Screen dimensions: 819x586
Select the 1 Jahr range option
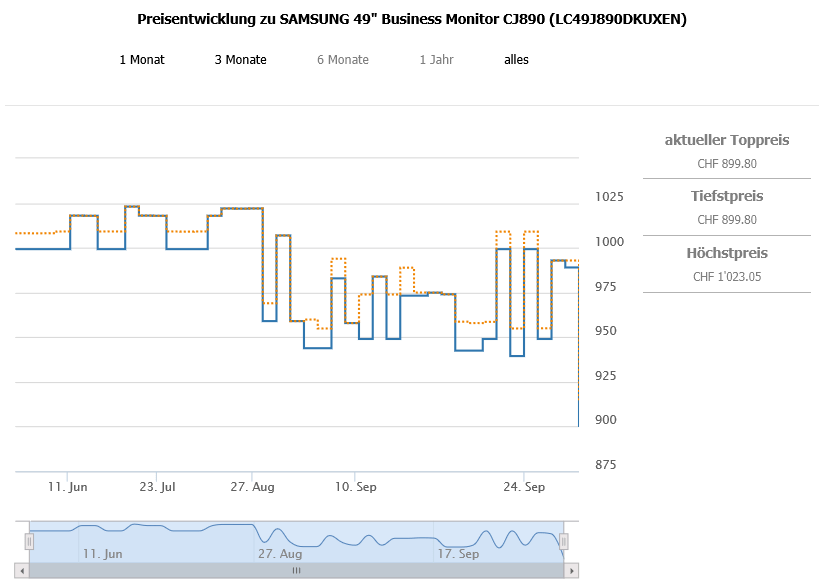point(436,60)
